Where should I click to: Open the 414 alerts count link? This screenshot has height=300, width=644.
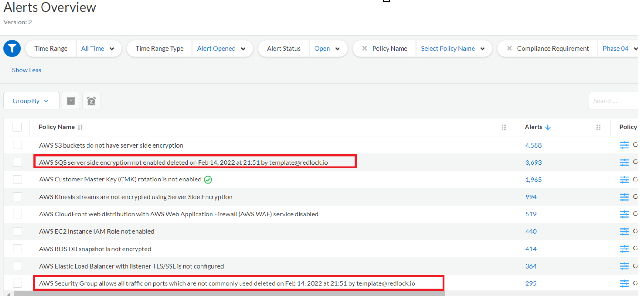[531, 249]
